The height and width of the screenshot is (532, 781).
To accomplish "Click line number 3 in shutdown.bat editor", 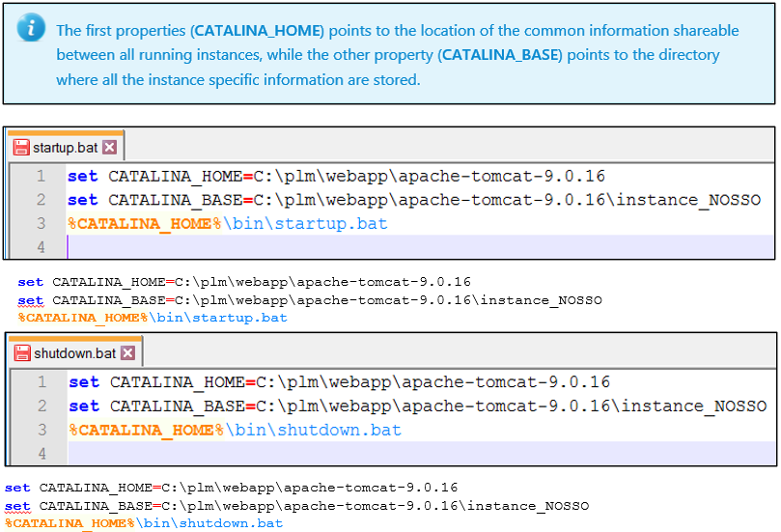I will tap(42, 430).
